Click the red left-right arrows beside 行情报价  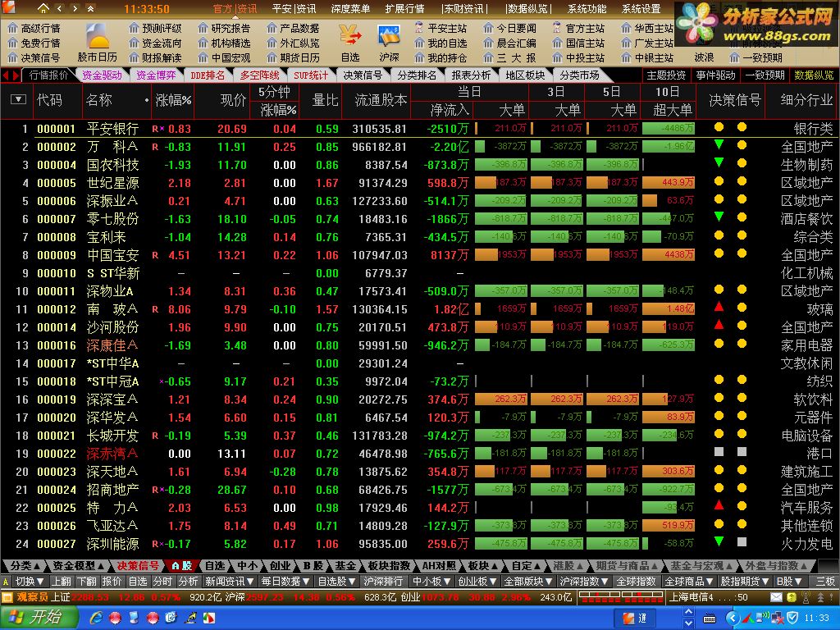[x=11, y=75]
